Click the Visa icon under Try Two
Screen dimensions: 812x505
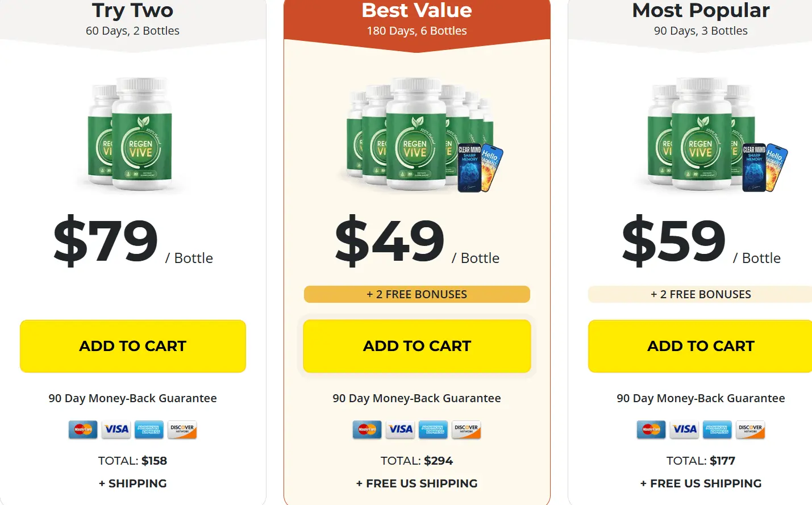coord(116,429)
